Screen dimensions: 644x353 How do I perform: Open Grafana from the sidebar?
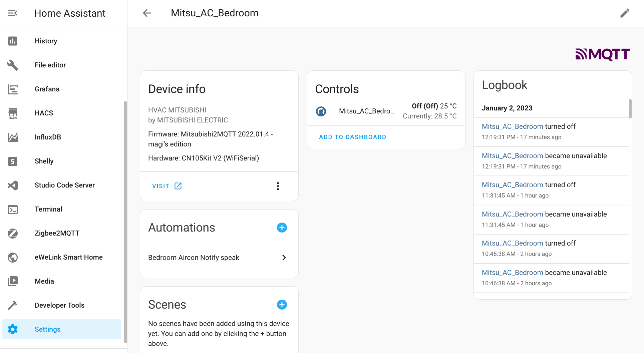coord(47,89)
